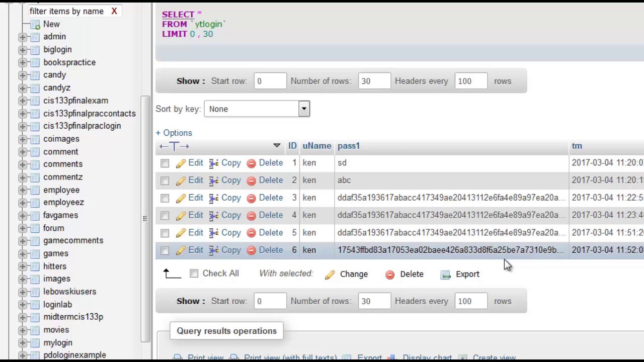The width and height of the screenshot is (644, 362).
Task: Tick the checkbox for row ID 5
Action: (165, 233)
